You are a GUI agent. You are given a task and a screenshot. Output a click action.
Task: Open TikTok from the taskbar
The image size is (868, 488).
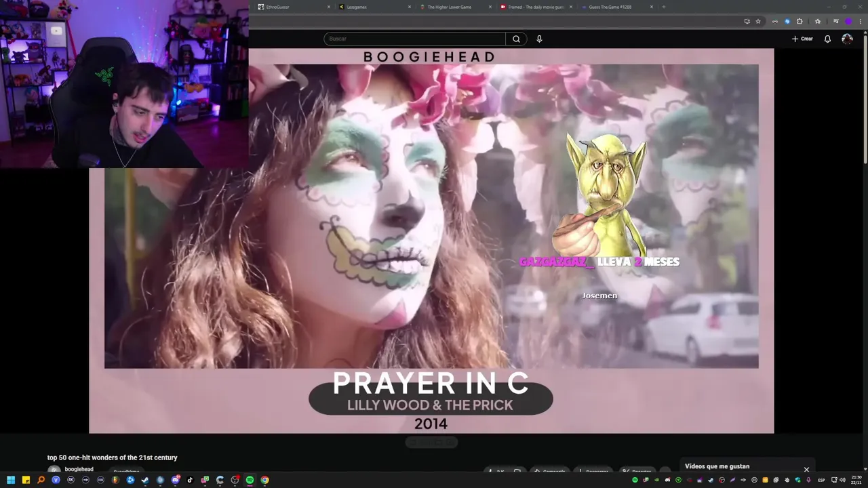[190, 480]
